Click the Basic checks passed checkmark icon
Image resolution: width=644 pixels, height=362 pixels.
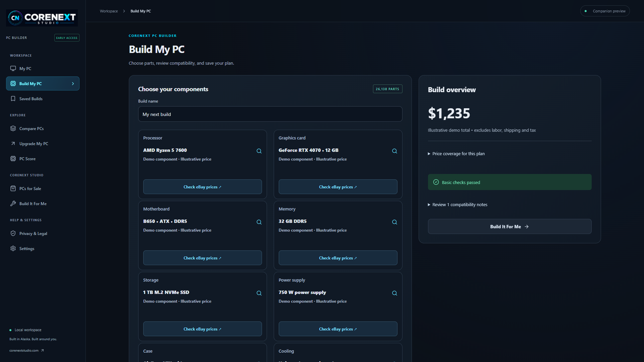pos(436,182)
